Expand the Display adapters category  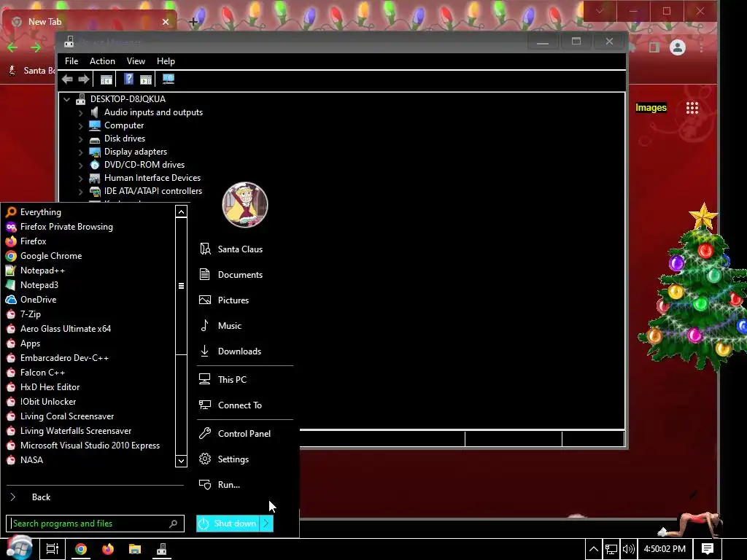(80, 152)
